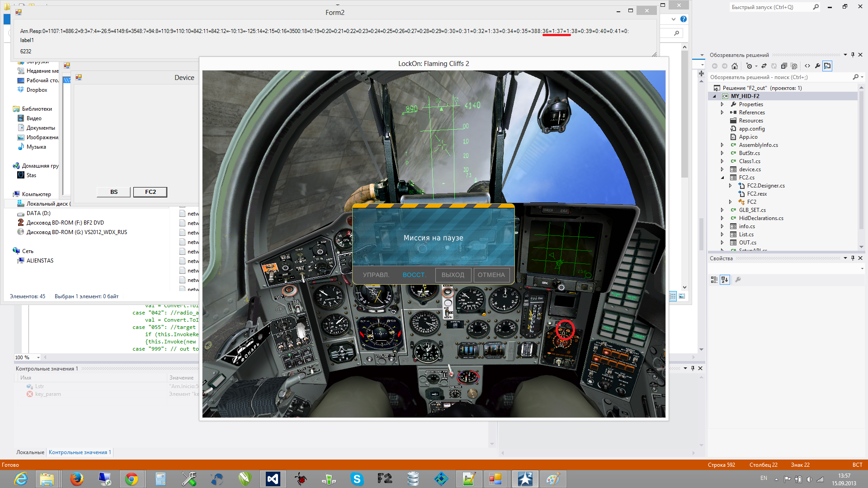Select Resources folder in Solution Explorer
Screen dimensions: 868x488
[751, 121]
